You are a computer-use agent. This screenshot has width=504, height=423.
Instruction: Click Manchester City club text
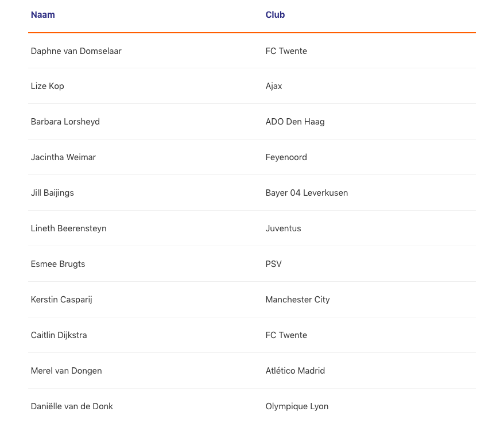298,300
